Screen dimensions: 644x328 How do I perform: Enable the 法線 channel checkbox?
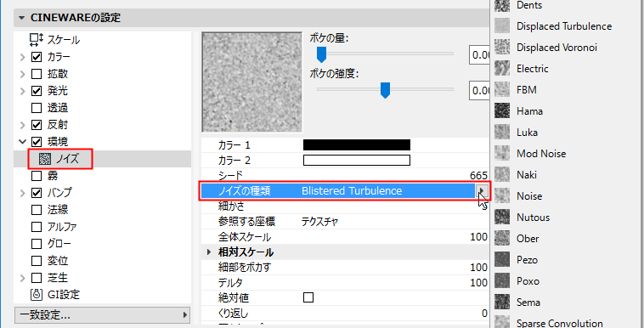pos(37,210)
